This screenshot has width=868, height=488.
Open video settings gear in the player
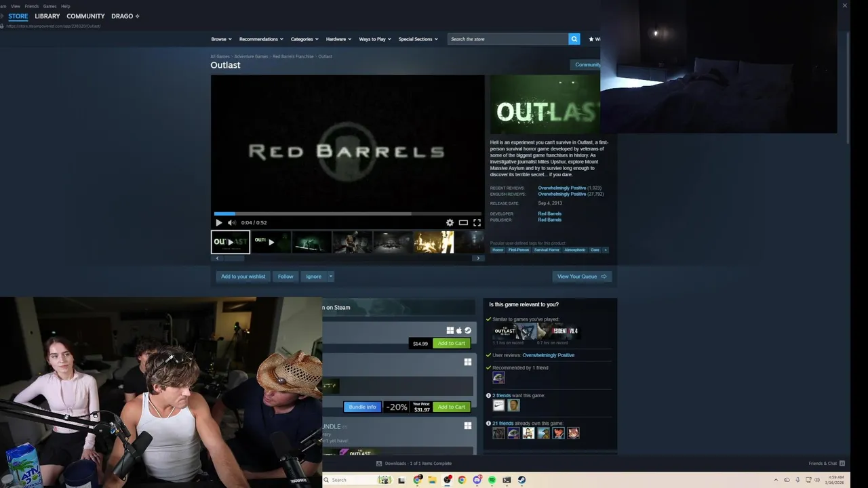click(450, 222)
